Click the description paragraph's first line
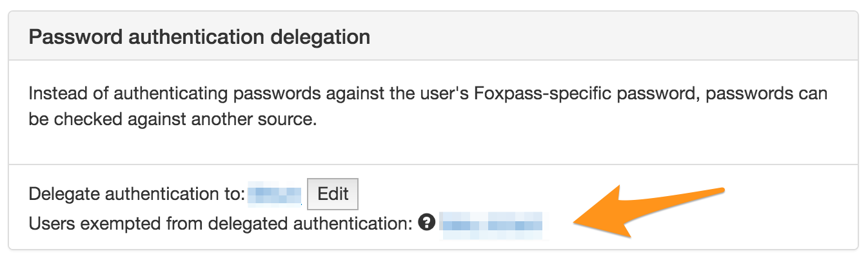This screenshot has height=258, width=868. tap(428, 94)
